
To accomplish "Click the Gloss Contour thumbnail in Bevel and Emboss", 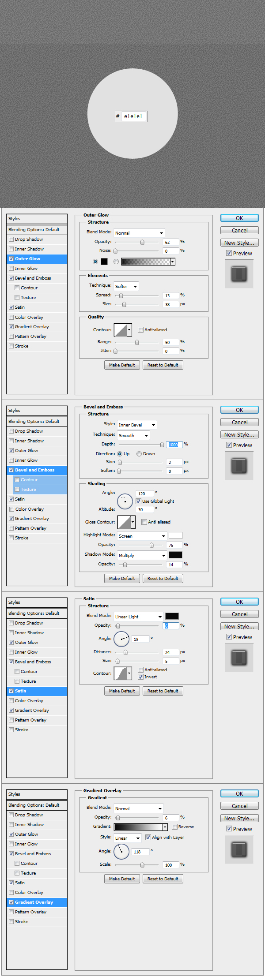I will (124, 522).
